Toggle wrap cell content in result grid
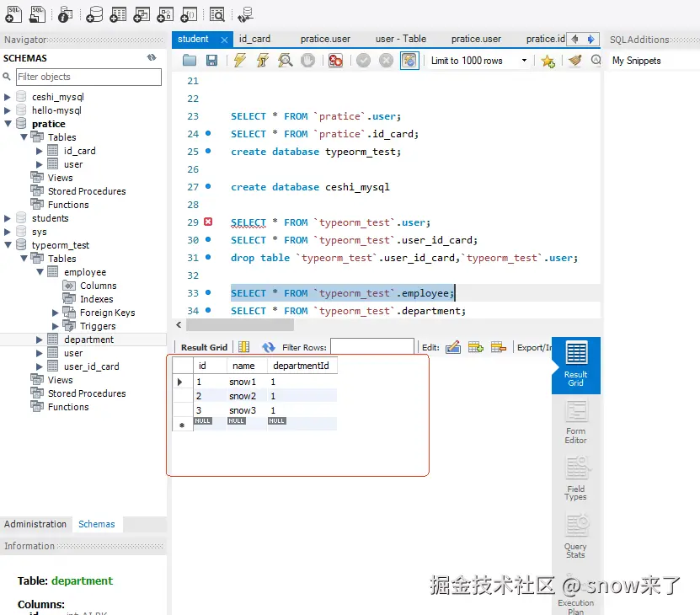The width and height of the screenshot is (700, 615). (243, 347)
